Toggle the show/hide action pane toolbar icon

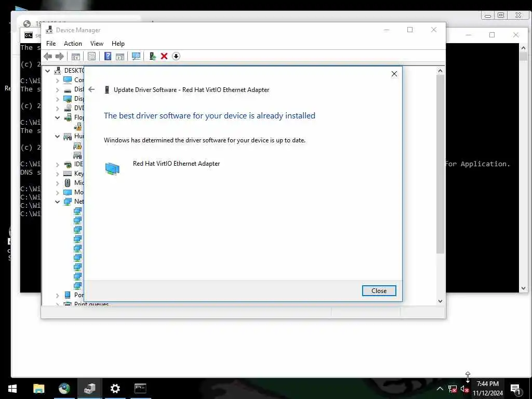tap(120, 56)
